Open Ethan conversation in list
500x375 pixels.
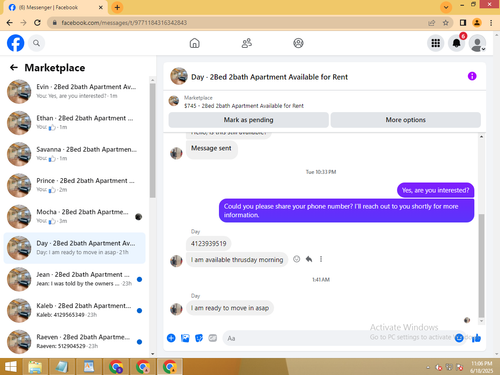(x=74, y=123)
